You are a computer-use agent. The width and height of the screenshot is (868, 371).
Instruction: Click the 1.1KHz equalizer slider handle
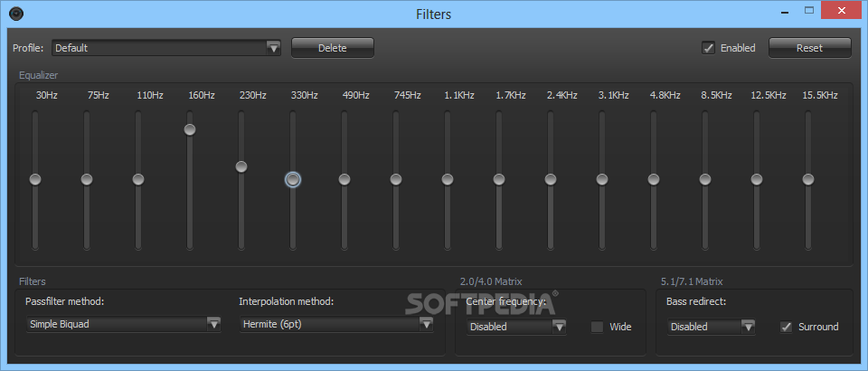coord(448,179)
